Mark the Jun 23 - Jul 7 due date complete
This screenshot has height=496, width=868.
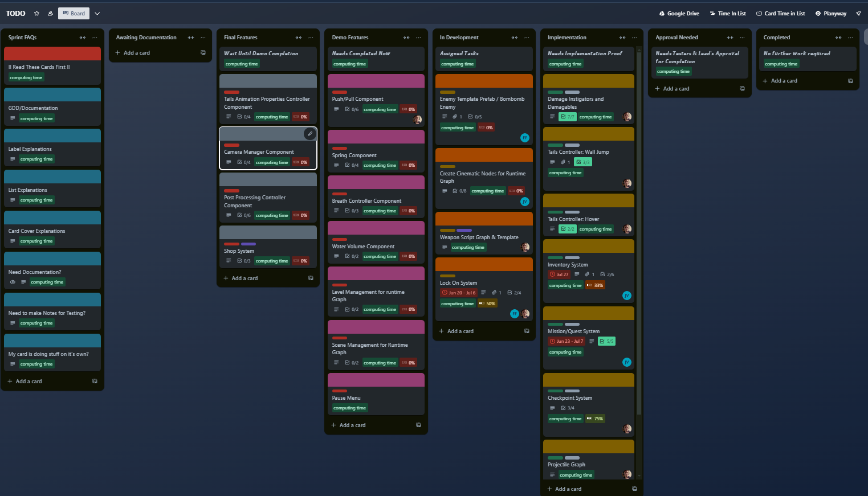point(567,341)
